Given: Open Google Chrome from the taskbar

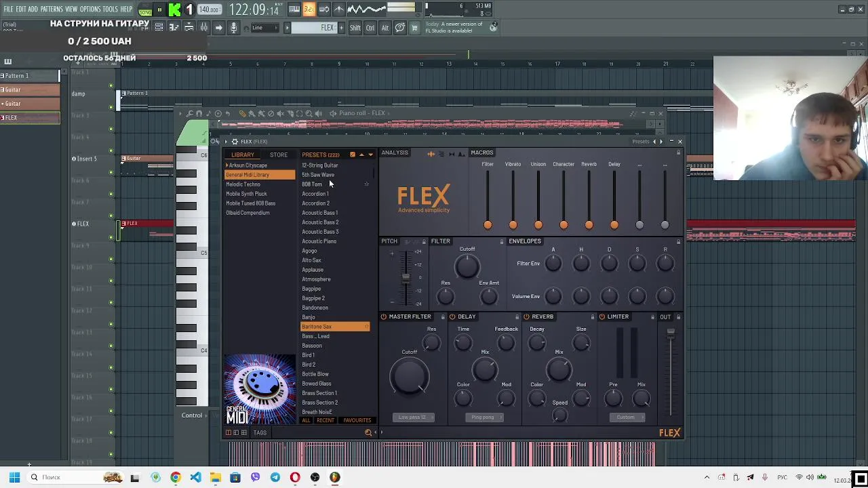Looking at the screenshot, I should point(176,477).
